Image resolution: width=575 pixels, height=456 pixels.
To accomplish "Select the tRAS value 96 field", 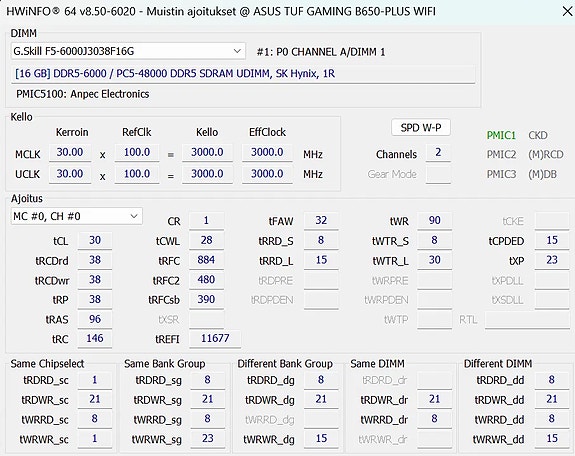I will 95,319.
